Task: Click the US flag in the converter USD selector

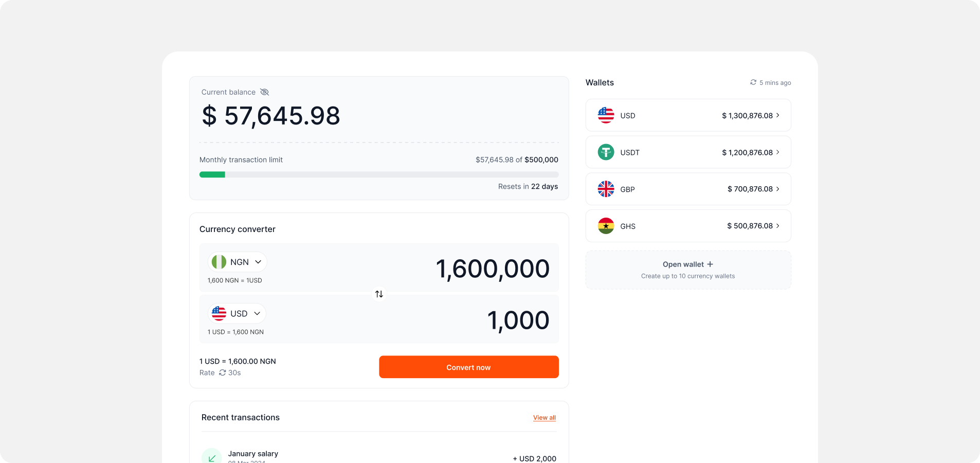Action: pos(219,313)
